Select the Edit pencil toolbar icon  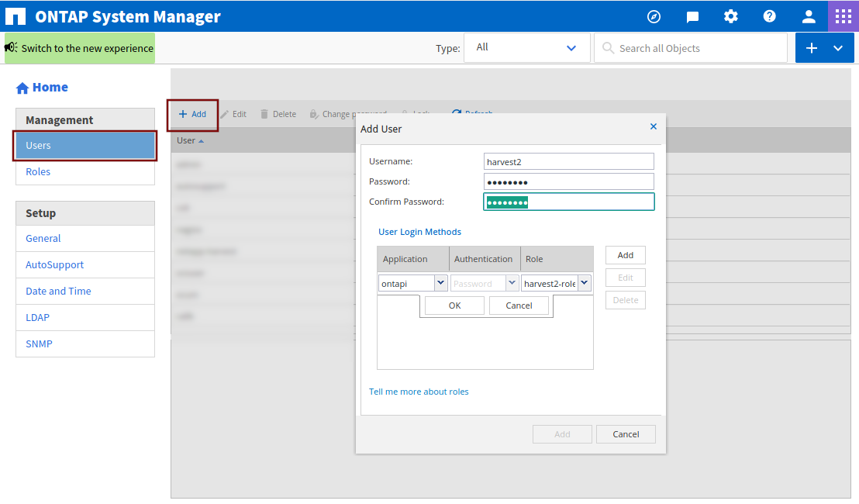point(233,113)
